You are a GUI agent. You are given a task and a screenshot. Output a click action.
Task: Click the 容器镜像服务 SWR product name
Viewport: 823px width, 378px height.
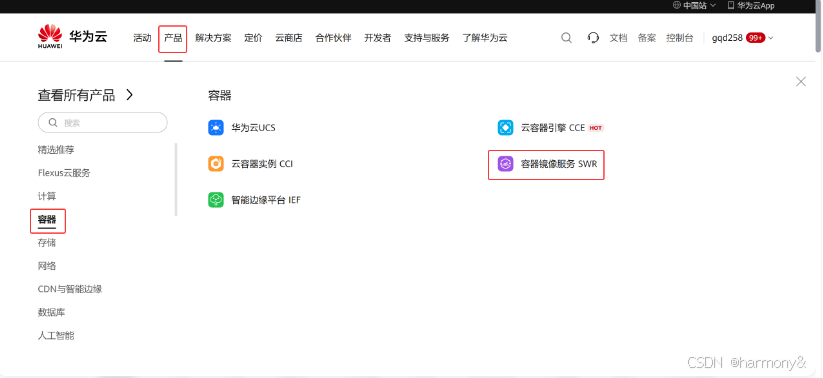tap(559, 164)
